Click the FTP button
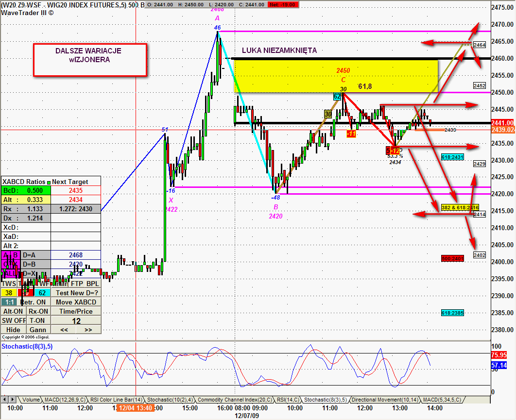This screenshot has width=516, height=420. pos(77,284)
